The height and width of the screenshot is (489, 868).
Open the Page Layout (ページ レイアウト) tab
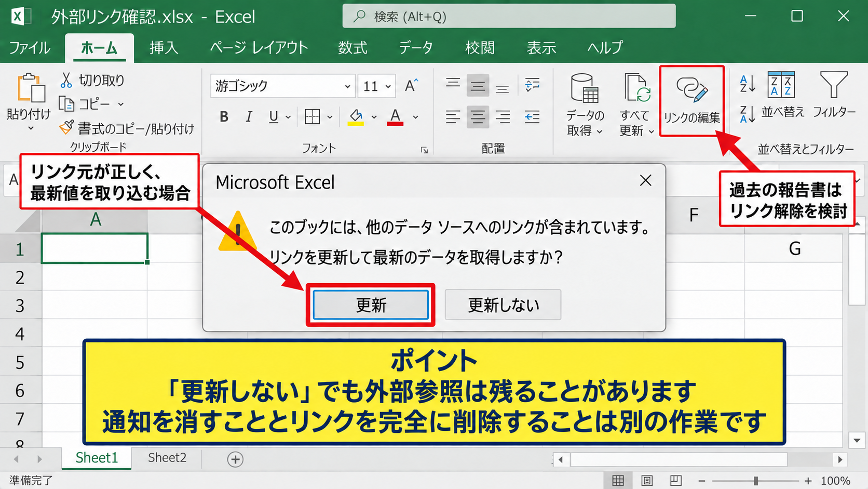pos(259,48)
